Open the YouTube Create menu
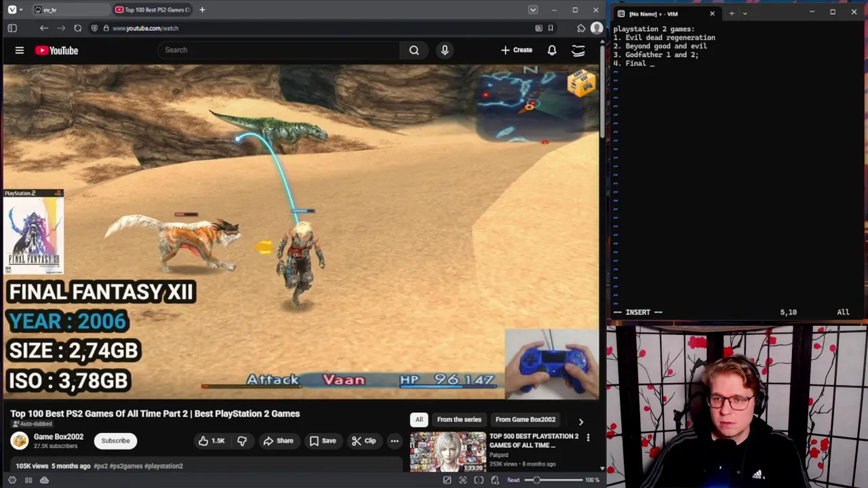868x488 pixels. tap(517, 49)
